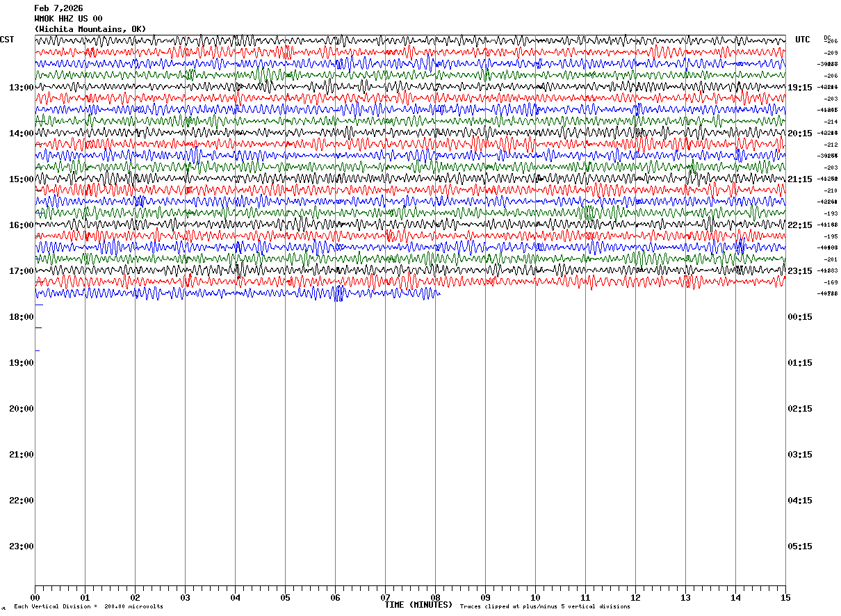Select the 20:00 CST time label
This screenshot has width=841, height=616.
[22, 409]
